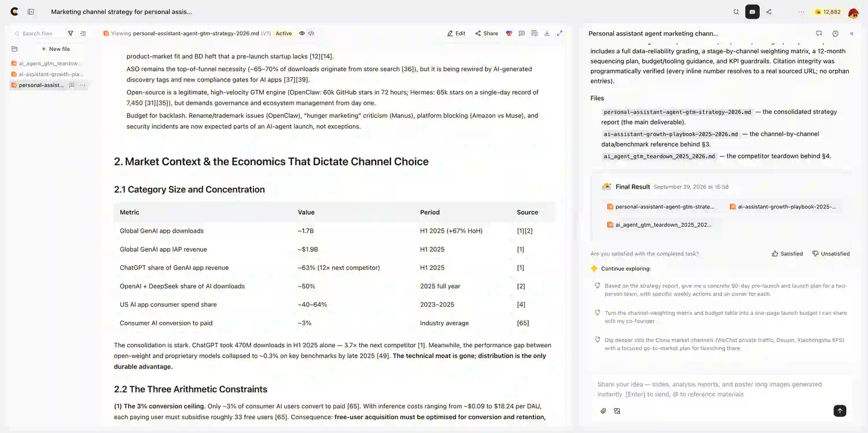Open ai-assistant-growth-playbook result file chip
The image size is (868, 433).
pos(783,207)
